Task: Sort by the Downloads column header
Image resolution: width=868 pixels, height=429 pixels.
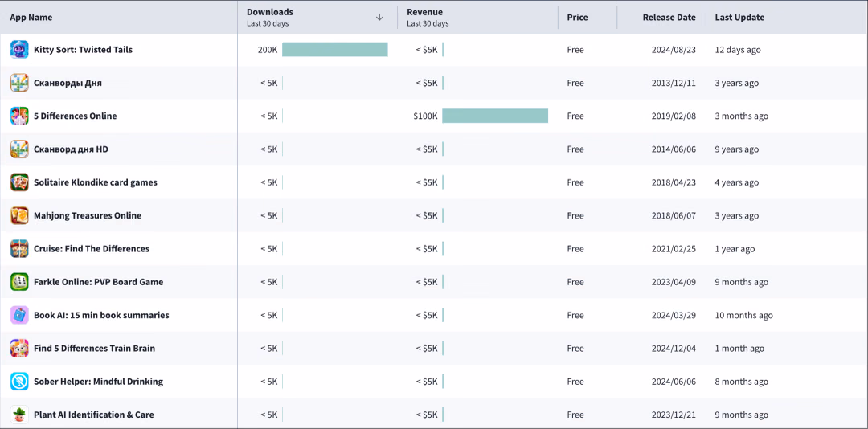Action: pyautogui.click(x=270, y=12)
